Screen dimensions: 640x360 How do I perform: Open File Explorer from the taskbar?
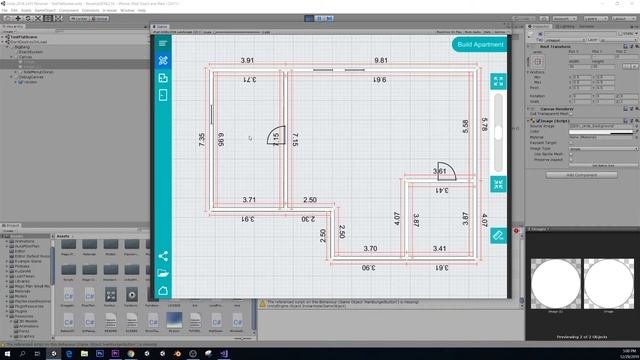click(x=84, y=353)
